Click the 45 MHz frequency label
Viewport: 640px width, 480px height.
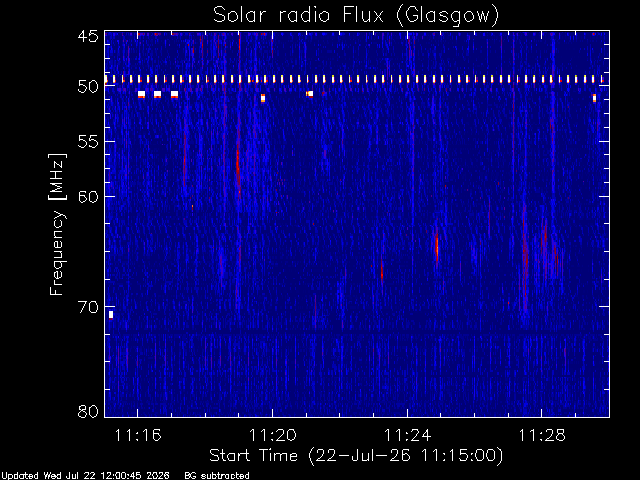tap(88, 37)
